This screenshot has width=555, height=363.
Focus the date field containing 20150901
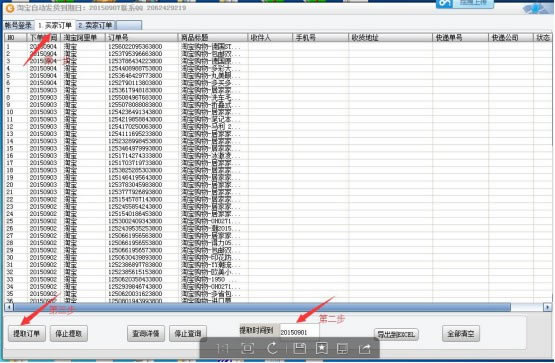tap(299, 332)
